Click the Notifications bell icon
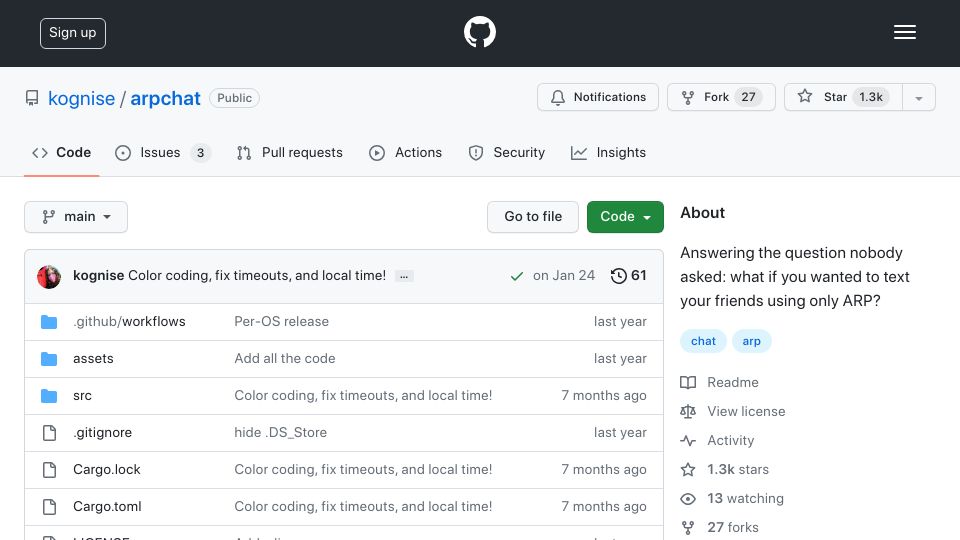This screenshot has width=960, height=540. pos(557,98)
